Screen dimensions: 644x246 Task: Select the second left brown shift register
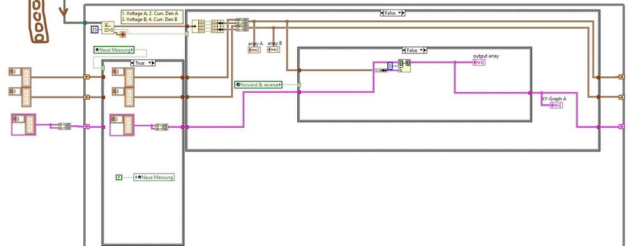pos(86,97)
